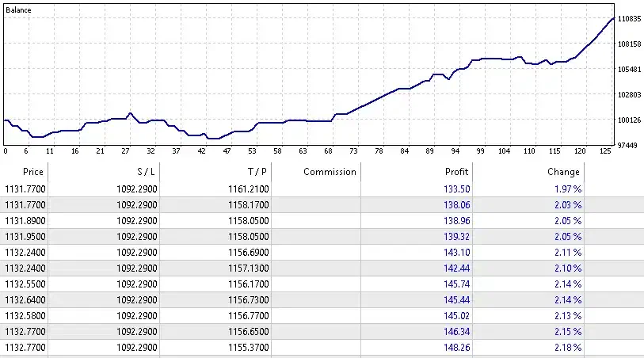The width and height of the screenshot is (644, 358).
Task: Select the change value 2.11 %
Action: click(x=565, y=252)
